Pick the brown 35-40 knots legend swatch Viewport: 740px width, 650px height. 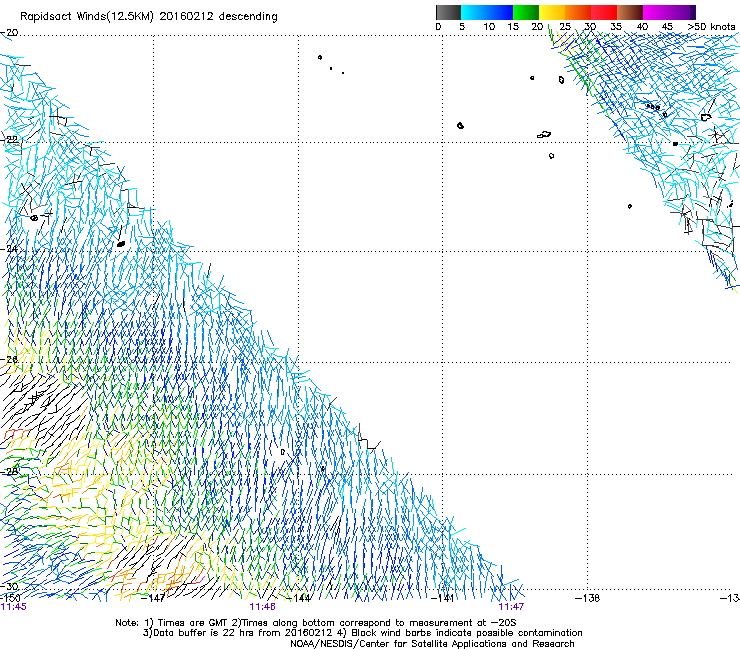(630, 12)
